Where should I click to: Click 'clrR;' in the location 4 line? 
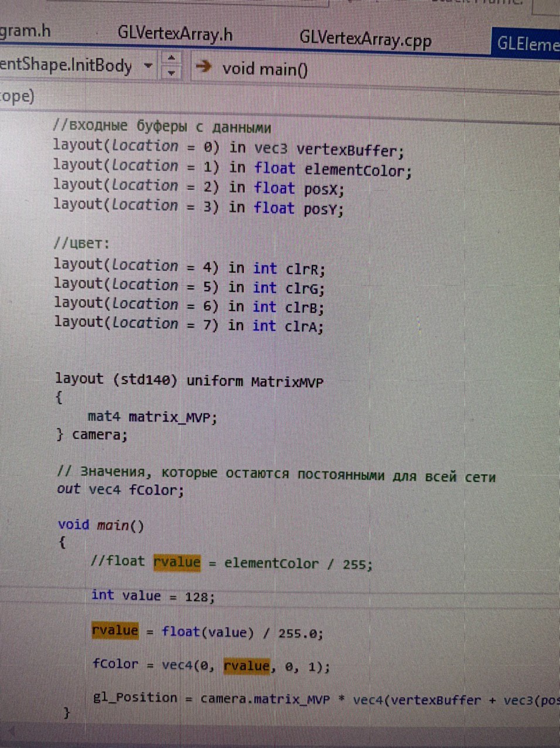pos(305,269)
